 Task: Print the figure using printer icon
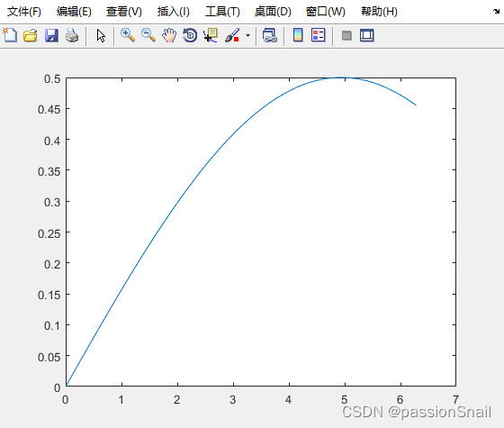[x=72, y=35]
